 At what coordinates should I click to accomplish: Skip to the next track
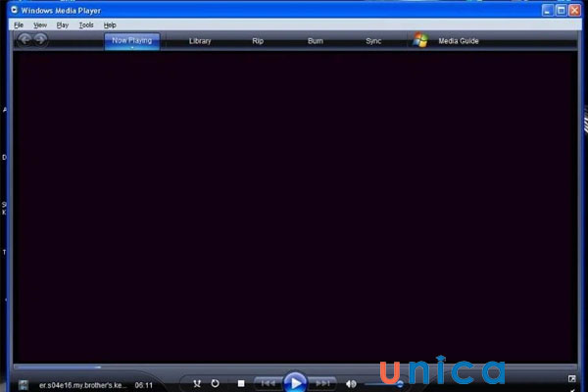[x=322, y=383]
